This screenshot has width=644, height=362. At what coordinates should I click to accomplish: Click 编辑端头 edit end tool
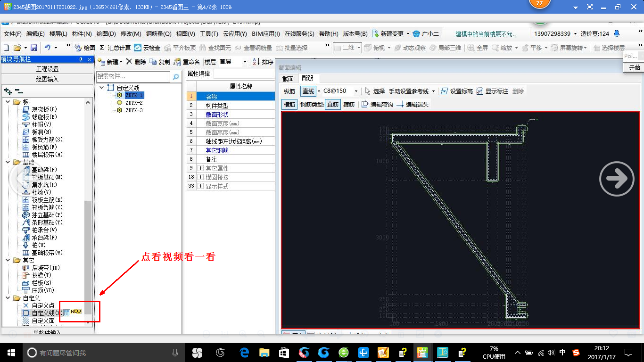point(413,104)
